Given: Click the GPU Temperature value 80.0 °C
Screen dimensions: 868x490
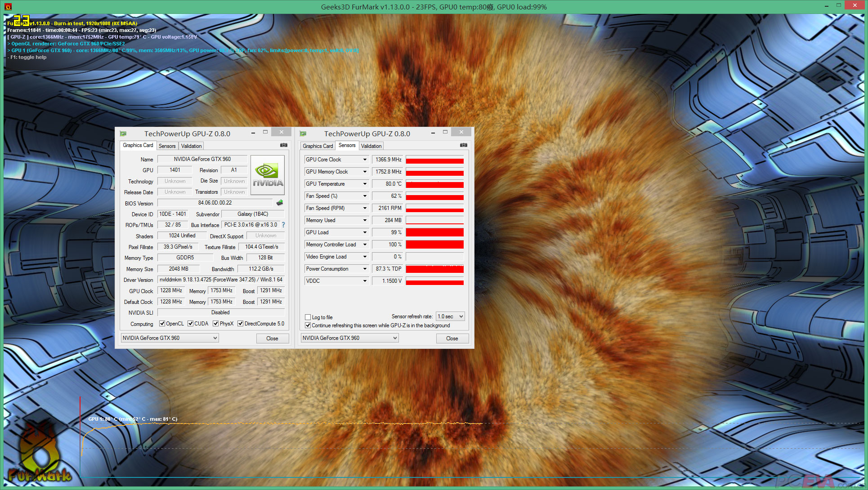Looking at the screenshot, I should (x=388, y=184).
